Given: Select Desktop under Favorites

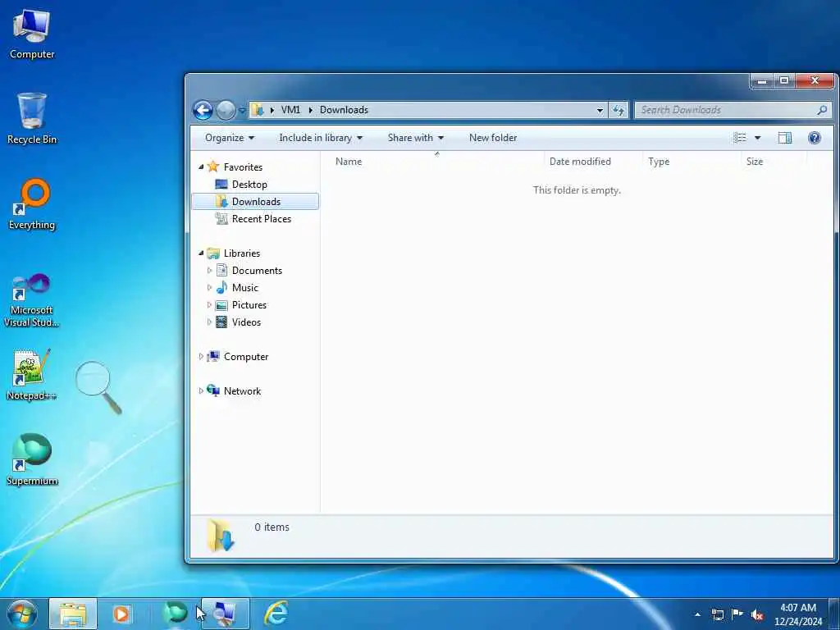Looking at the screenshot, I should tap(249, 185).
